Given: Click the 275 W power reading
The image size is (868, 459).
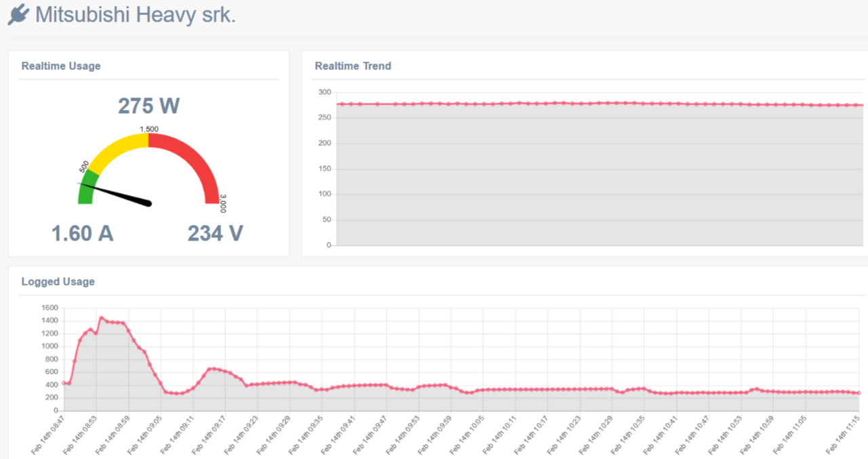Looking at the screenshot, I should (149, 106).
